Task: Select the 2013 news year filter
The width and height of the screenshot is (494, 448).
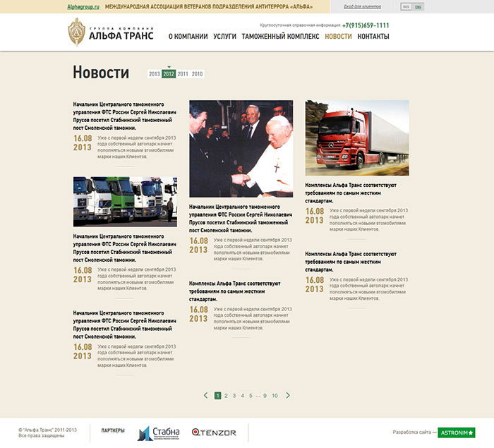Action: [154, 74]
